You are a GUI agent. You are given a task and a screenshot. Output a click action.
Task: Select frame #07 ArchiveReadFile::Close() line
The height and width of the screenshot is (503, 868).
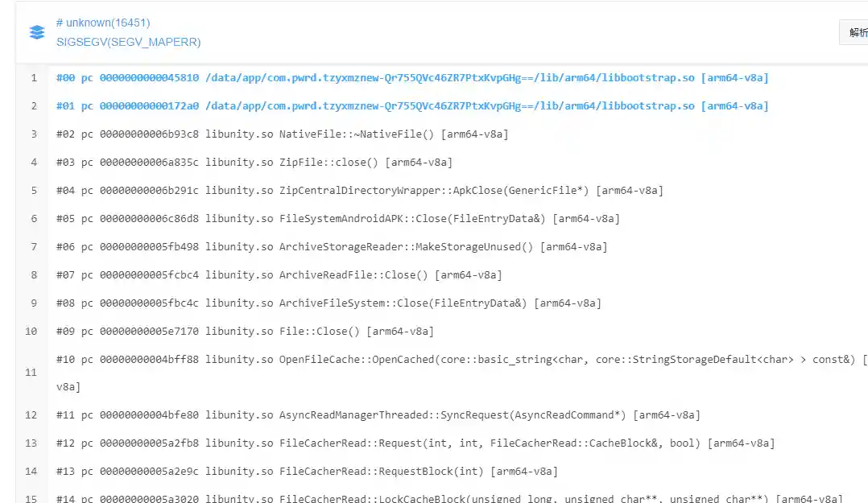[279, 275]
